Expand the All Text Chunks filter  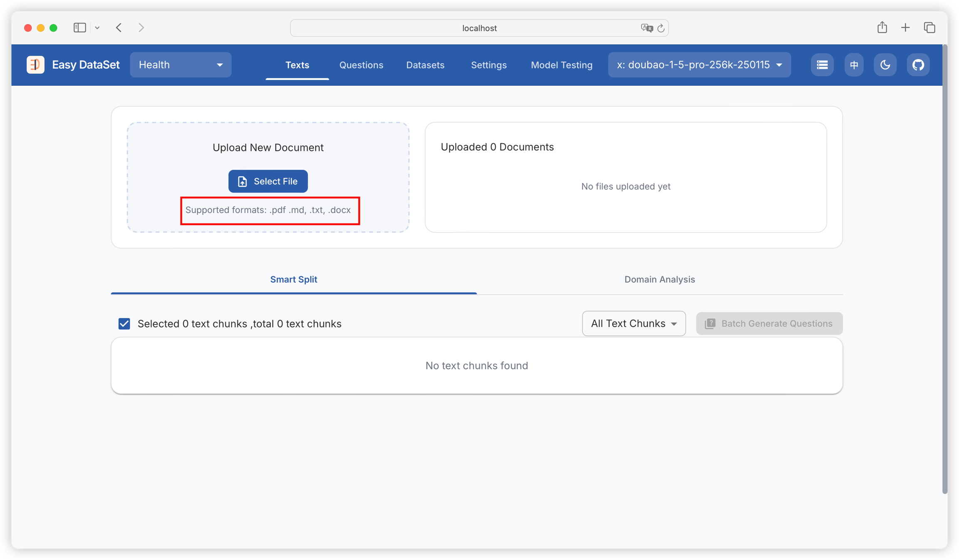pos(634,324)
